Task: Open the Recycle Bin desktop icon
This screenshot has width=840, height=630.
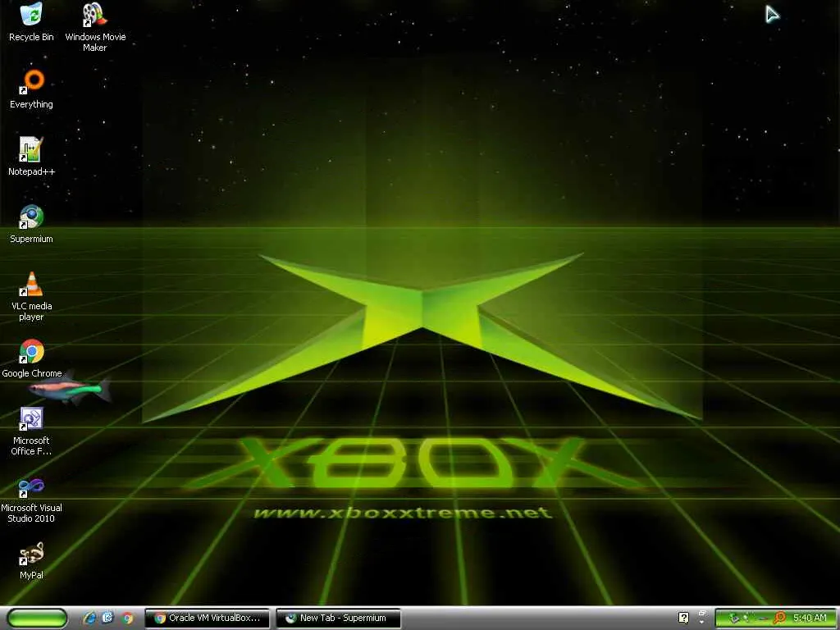Action: pyautogui.click(x=31, y=22)
